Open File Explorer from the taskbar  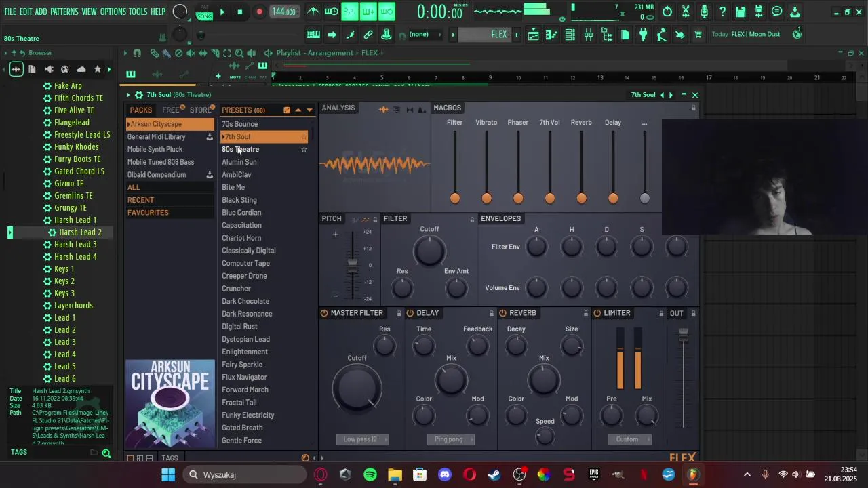(x=395, y=474)
